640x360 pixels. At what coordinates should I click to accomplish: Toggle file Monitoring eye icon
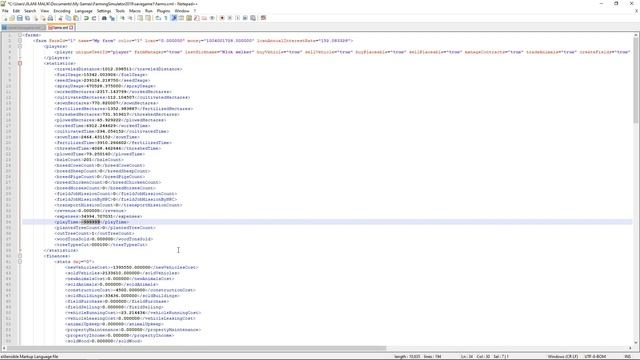click(x=212, y=18)
